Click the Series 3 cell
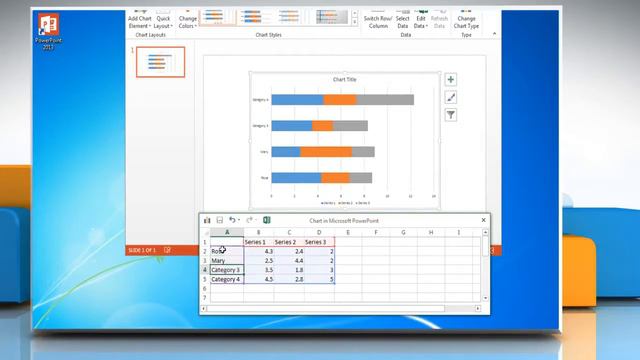 point(319,242)
